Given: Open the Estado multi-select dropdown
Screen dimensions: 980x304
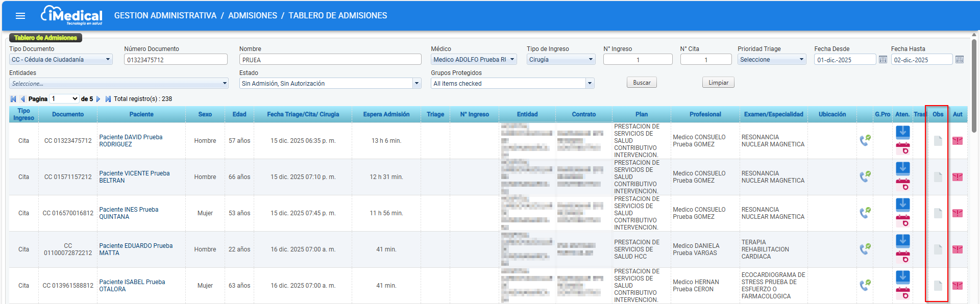Looking at the screenshot, I should [417, 84].
